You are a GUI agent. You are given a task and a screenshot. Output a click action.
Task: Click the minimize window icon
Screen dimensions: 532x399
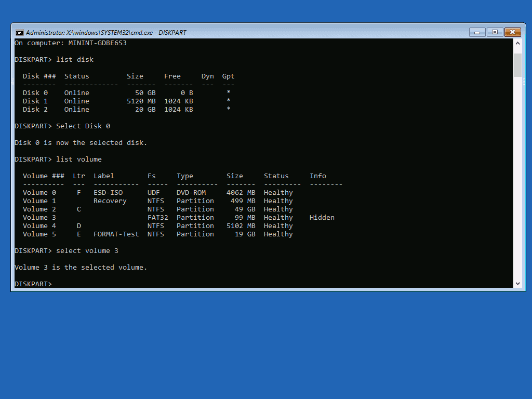(x=476, y=32)
